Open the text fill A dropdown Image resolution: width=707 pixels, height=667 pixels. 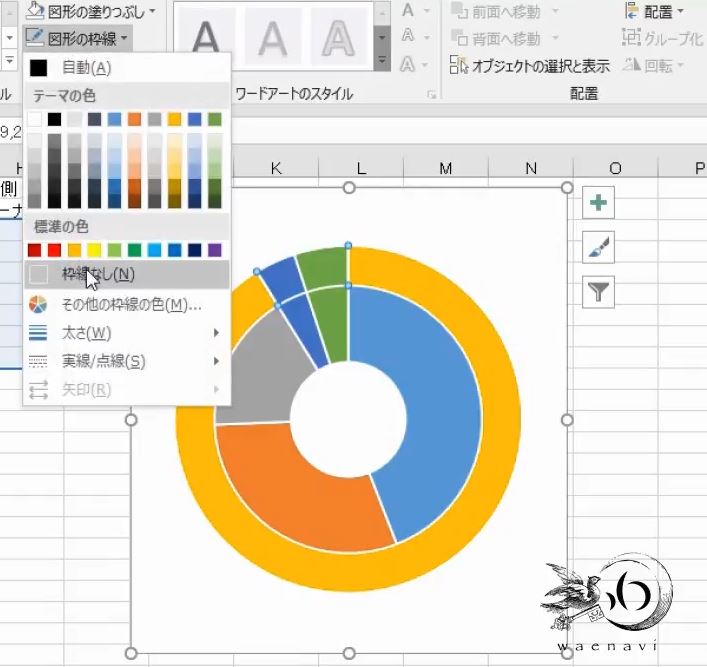426,10
